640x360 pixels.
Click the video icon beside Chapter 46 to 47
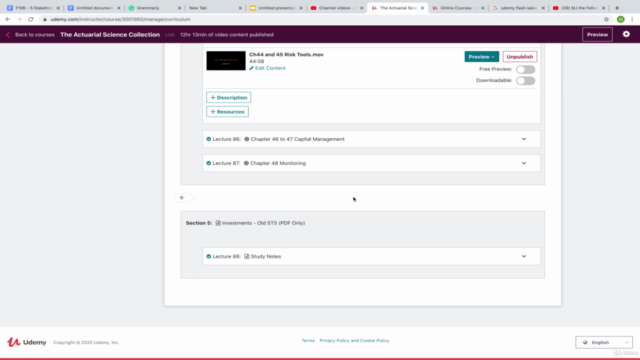(247, 139)
